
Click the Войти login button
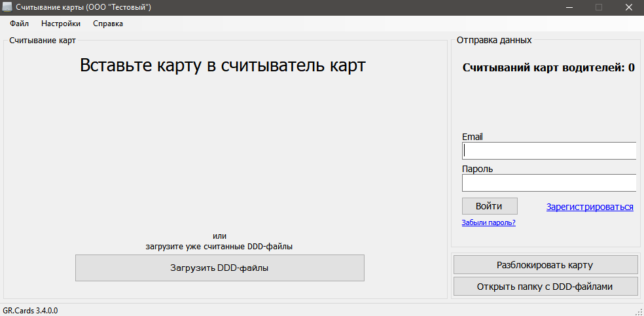coord(490,206)
